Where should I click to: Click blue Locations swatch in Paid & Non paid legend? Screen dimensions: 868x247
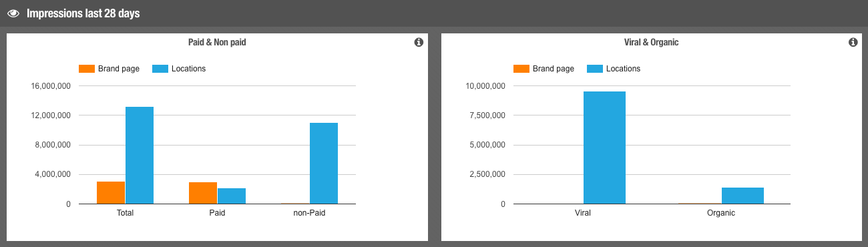[160, 69]
